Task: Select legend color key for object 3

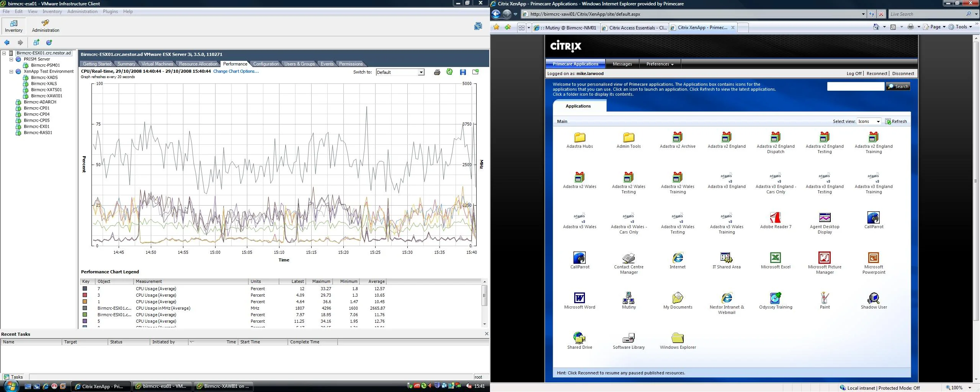Action: [x=85, y=295]
